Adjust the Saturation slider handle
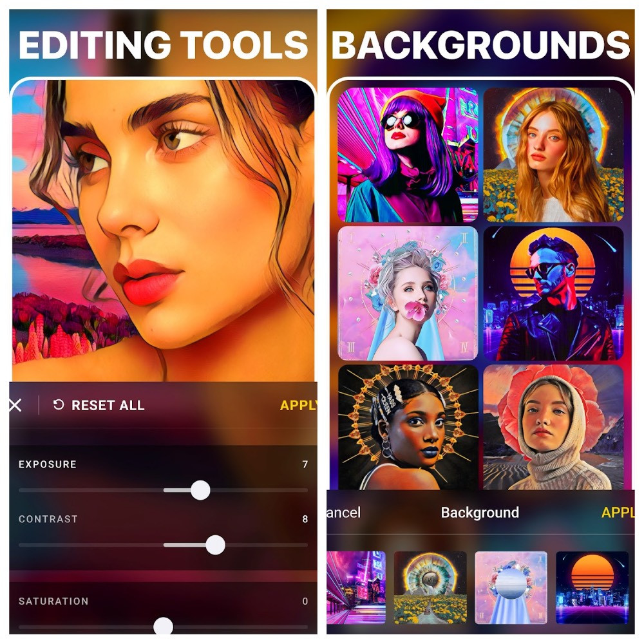The width and height of the screenshot is (644, 644). [x=163, y=626]
